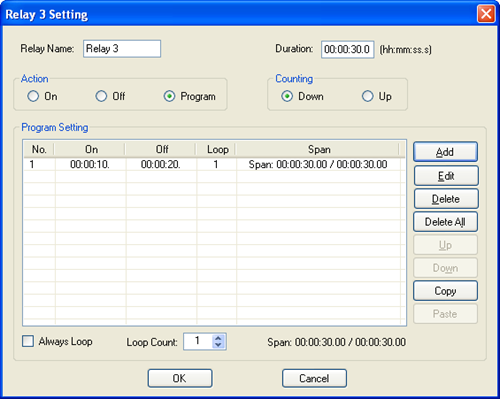This screenshot has height=399, width=500.
Task: Close the Relay 3 Setting dialog
Action: click(x=486, y=14)
